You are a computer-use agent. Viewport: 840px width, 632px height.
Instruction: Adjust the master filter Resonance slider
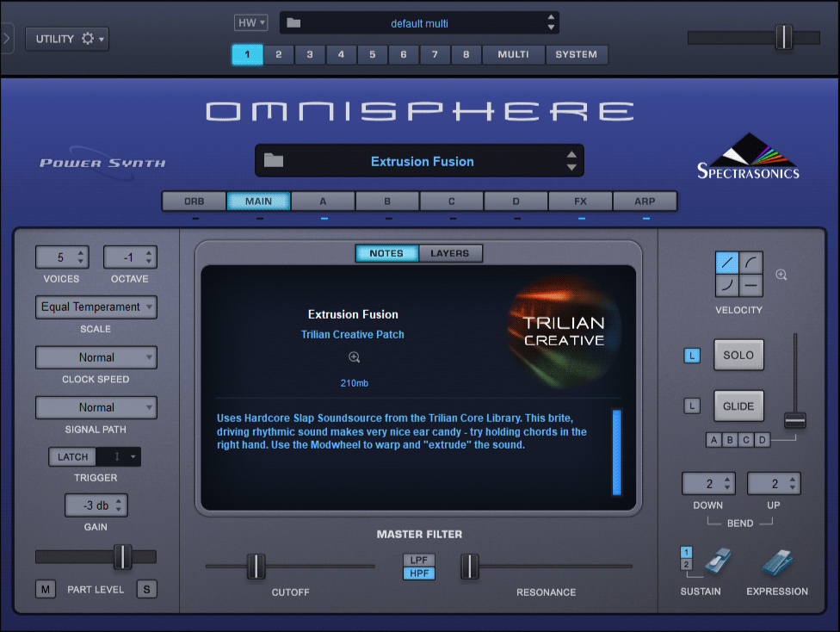[x=470, y=566]
